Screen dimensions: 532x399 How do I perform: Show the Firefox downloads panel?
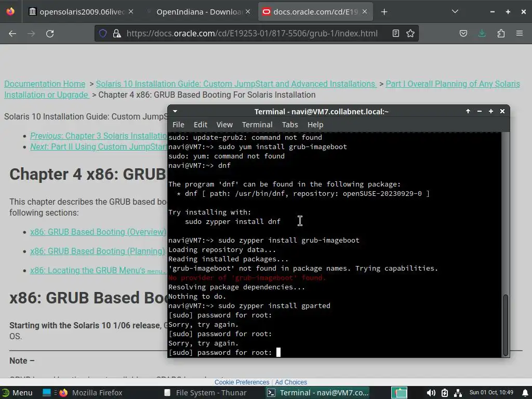(x=482, y=33)
